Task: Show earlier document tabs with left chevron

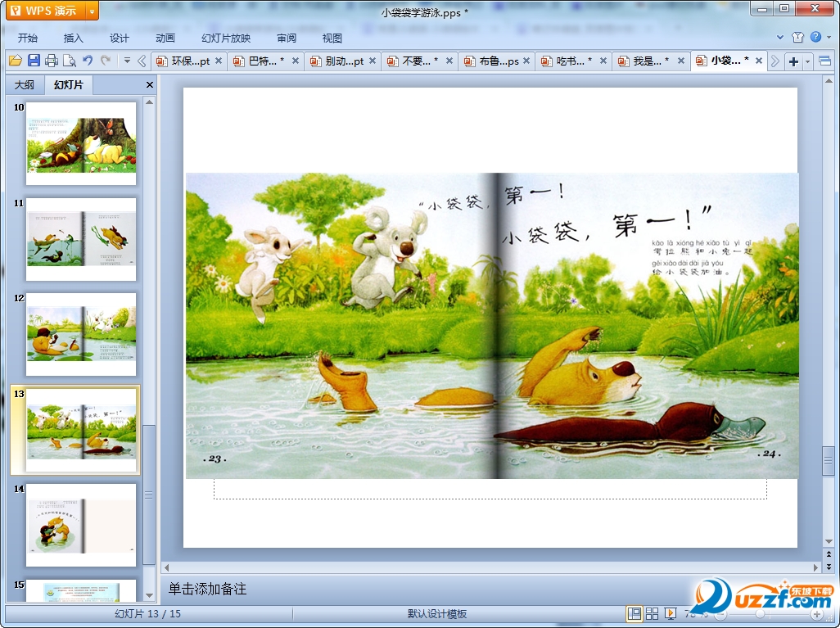Action: coord(142,61)
